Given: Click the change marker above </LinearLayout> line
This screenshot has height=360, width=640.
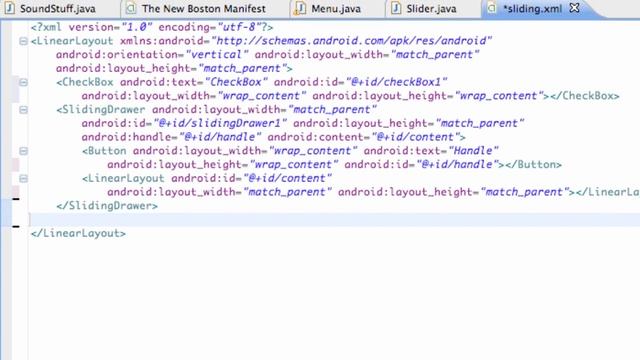Looking at the screenshot, I should coord(16,226).
